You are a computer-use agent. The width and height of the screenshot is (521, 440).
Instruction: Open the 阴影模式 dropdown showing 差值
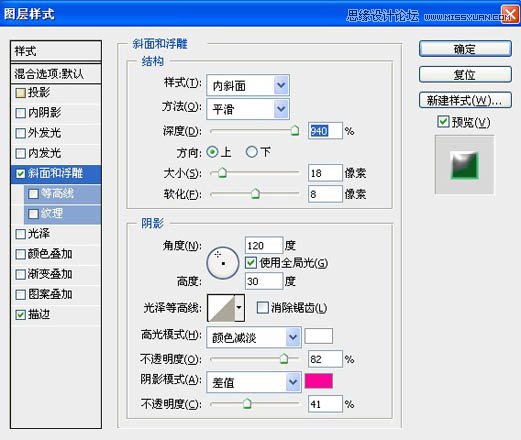tap(254, 382)
